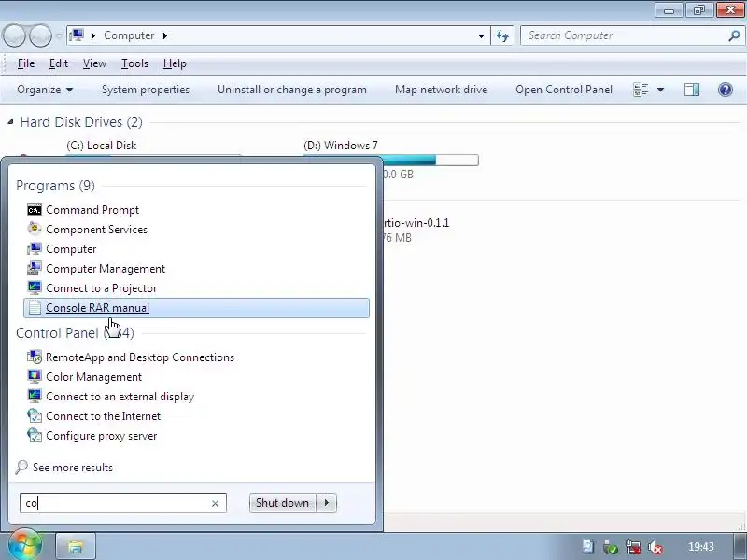Expand the arrow after Computer breadcrumb
This screenshot has height=560, width=747.
(x=165, y=35)
